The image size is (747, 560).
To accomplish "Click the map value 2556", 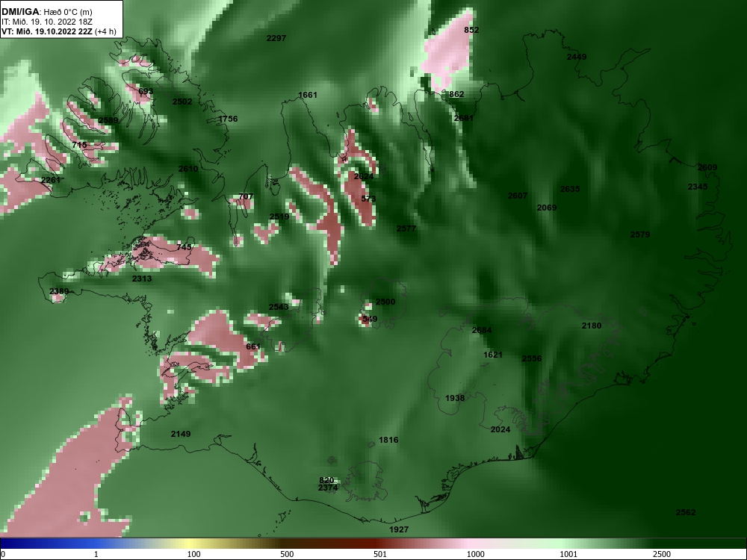I will tap(532, 358).
